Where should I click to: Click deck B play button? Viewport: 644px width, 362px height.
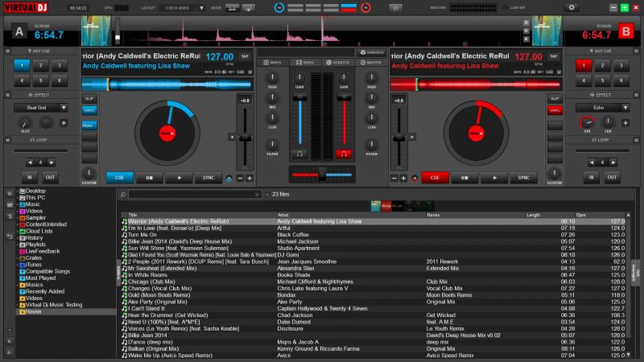(494, 178)
